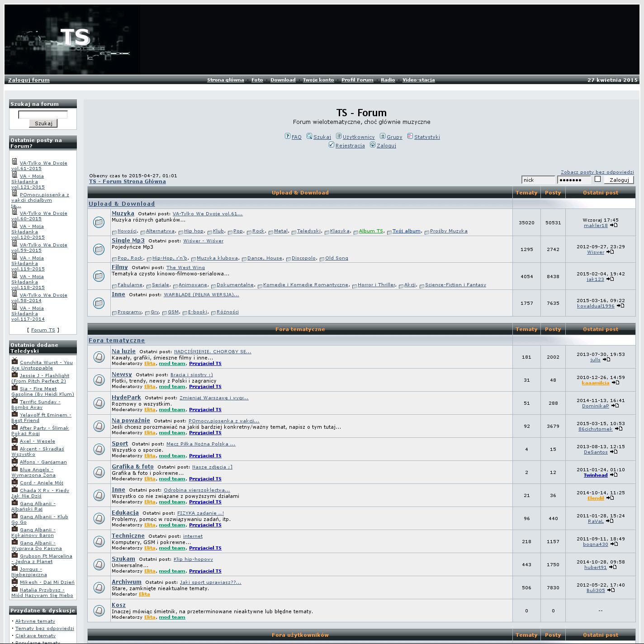Image resolution: width=644 pixels, height=644 pixels.
Task: Open the Radio menu item
Action: [388, 80]
